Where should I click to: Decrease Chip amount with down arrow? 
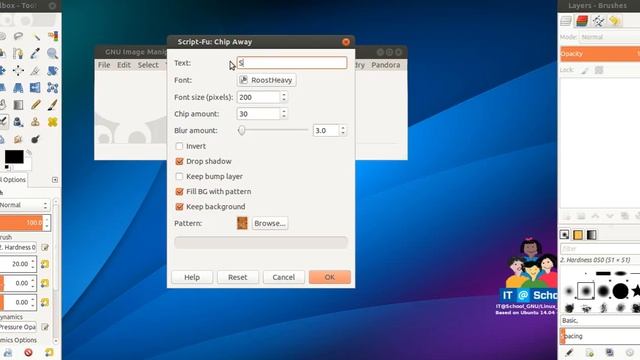click(284, 117)
